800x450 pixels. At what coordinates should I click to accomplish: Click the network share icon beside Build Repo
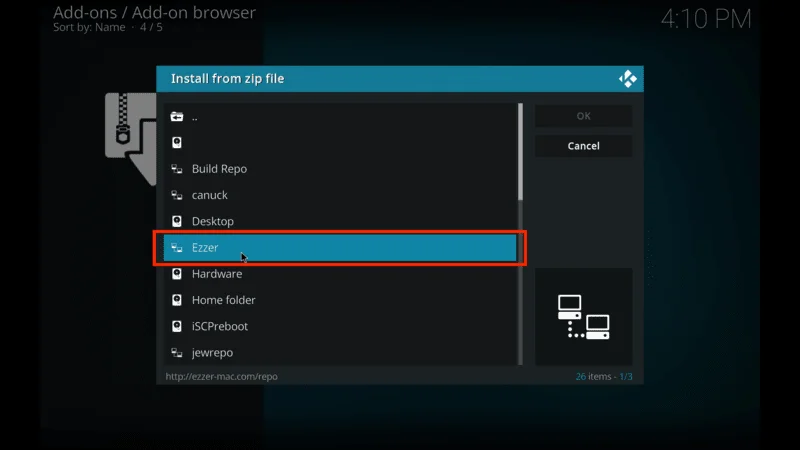[x=177, y=169]
